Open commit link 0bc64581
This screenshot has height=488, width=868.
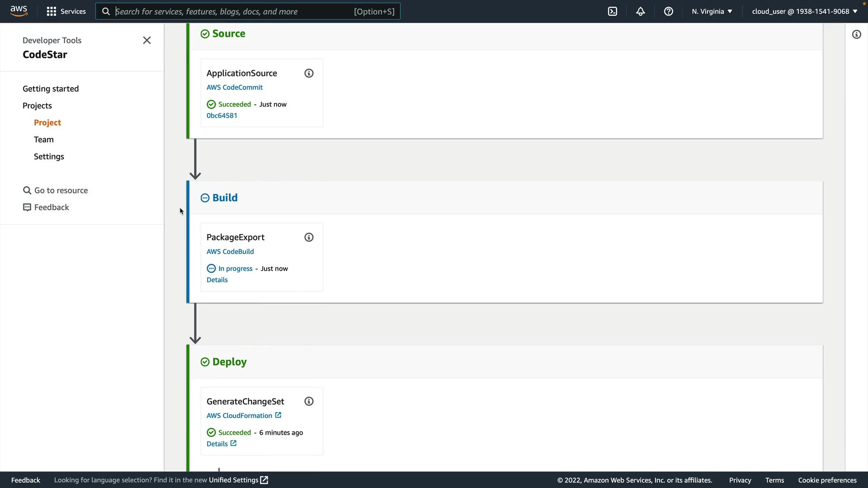(222, 116)
